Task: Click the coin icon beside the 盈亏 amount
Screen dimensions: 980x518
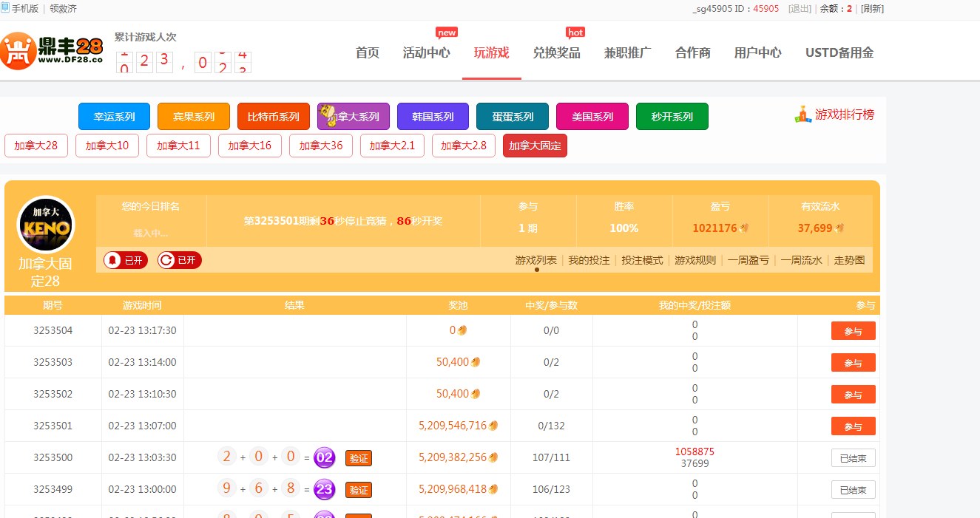Action: coord(744,228)
